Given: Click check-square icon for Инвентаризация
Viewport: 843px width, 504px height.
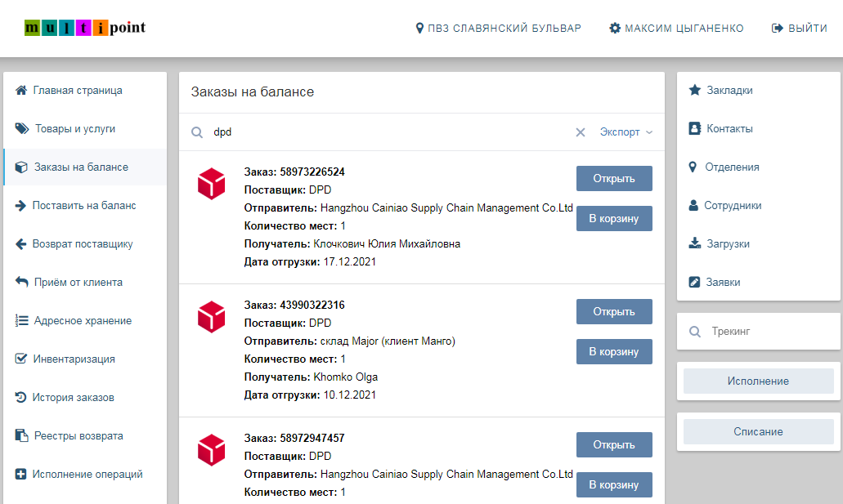Looking at the screenshot, I should pyautogui.click(x=21, y=359).
